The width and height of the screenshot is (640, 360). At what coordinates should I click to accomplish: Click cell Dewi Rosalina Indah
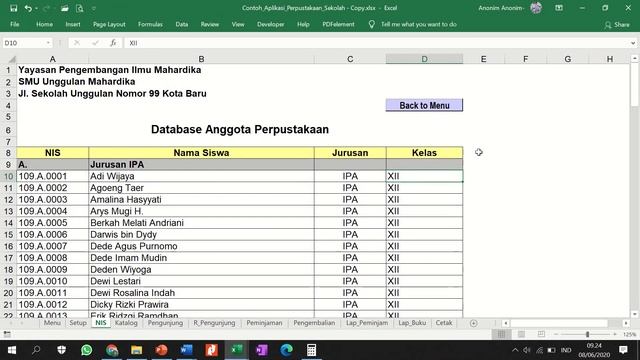(201, 293)
